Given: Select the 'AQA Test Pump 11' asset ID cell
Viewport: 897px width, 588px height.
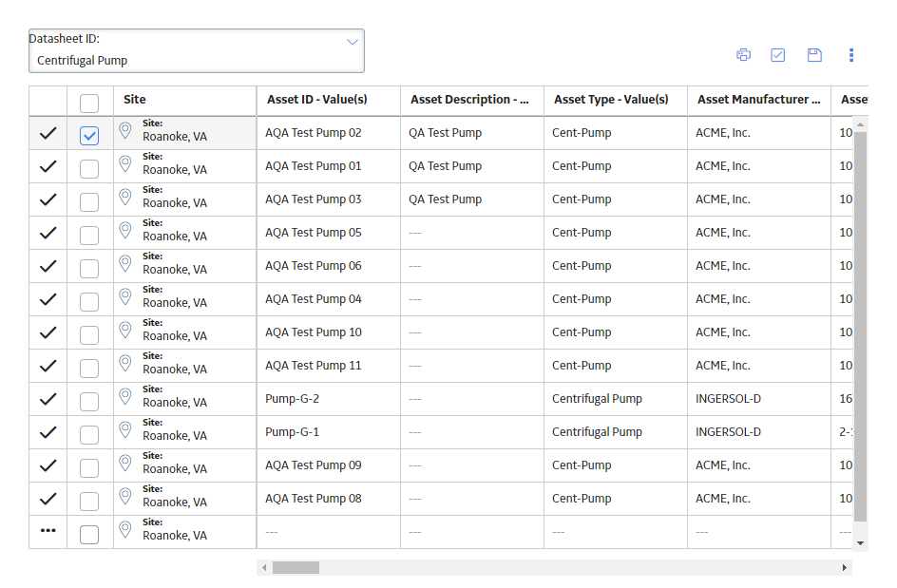Looking at the screenshot, I should 329,366.
